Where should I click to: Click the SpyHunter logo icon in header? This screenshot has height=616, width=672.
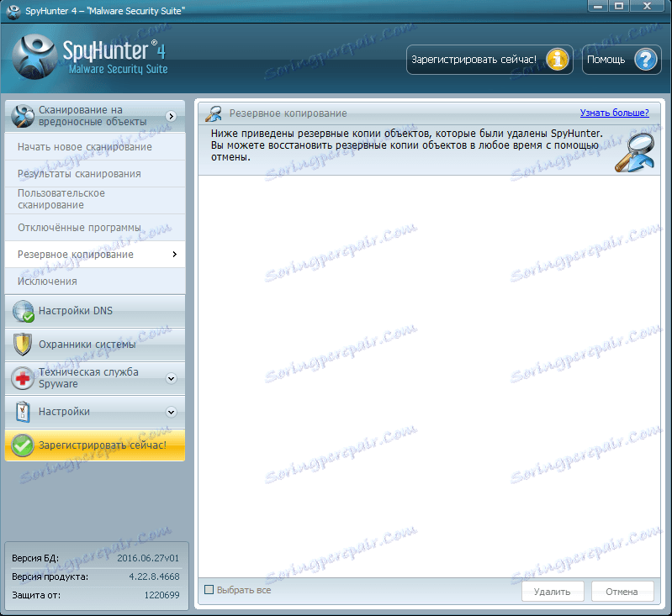click(x=34, y=57)
